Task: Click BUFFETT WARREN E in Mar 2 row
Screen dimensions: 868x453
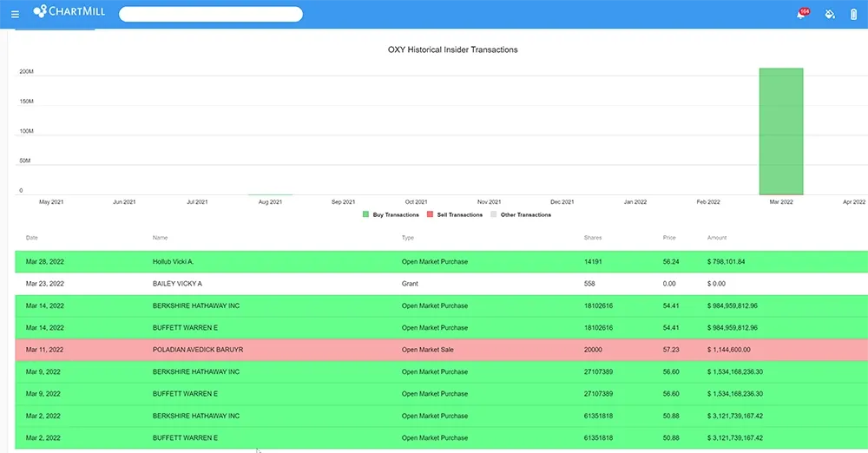Action: pyautogui.click(x=185, y=438)
